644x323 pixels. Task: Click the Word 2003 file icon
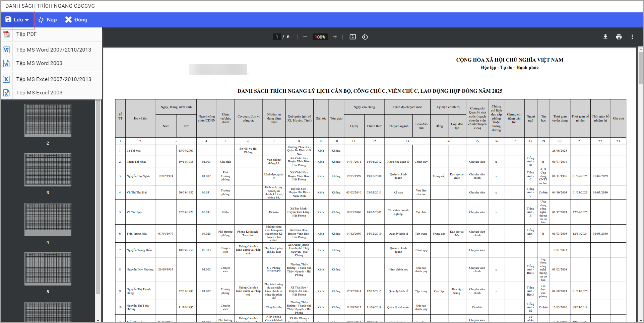6,63
